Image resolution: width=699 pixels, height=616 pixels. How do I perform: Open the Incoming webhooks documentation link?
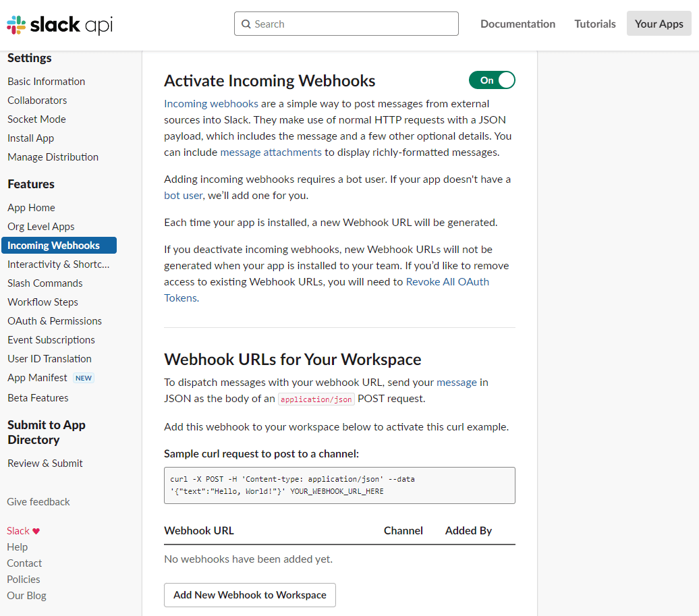pyautogui.click(x=211, y=104)
